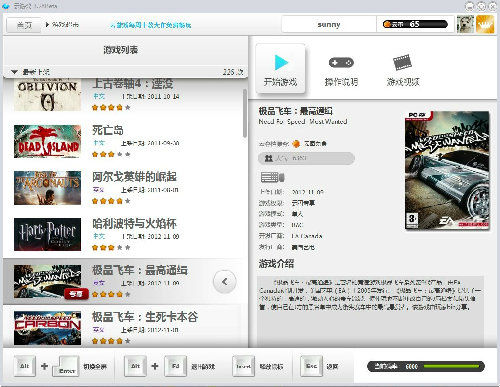Select Dead Island game thumbnail

[x=47, y=141]
